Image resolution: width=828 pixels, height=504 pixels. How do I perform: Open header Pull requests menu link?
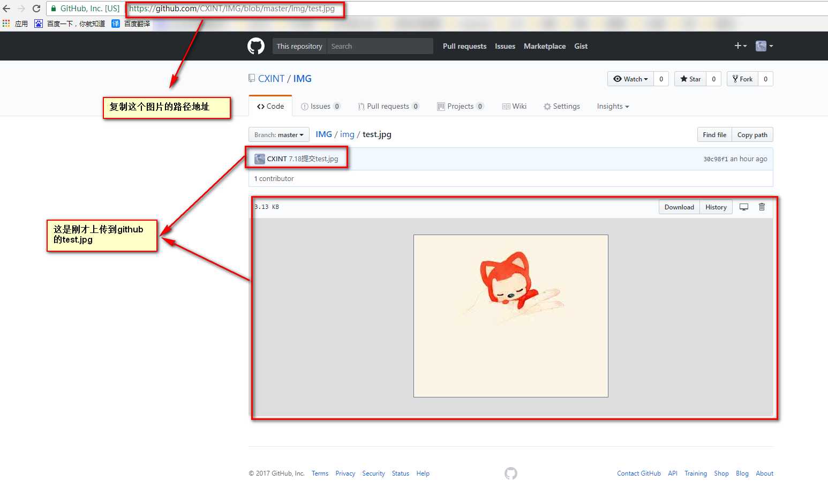(464, 46)
